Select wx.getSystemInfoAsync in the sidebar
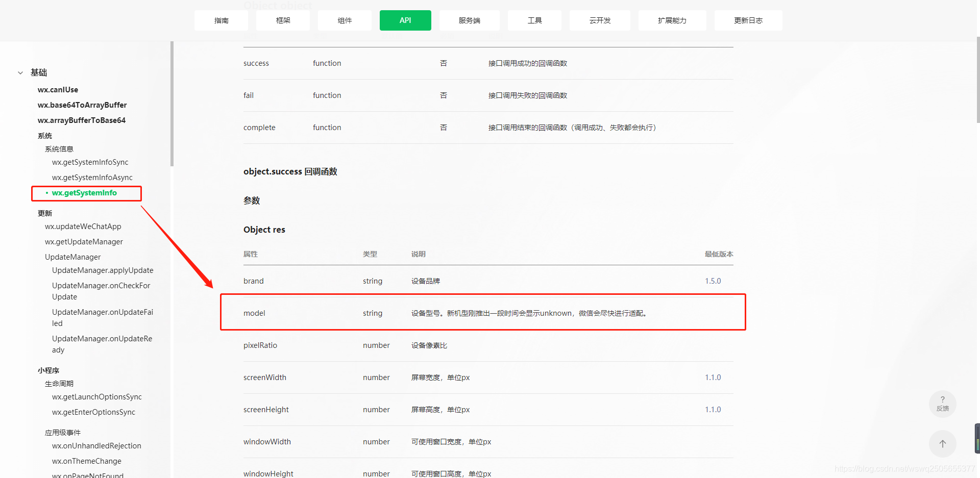Image resolution: width=980 pixels, height=478 pixels. (92, 178)
